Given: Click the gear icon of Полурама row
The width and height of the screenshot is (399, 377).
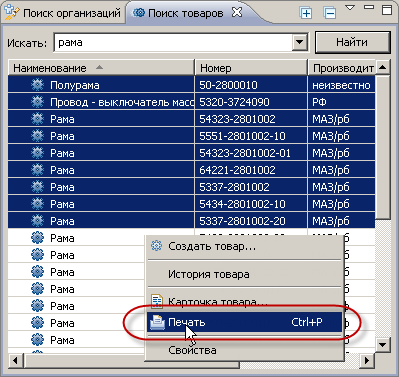Looking at the screenshot, I should click(x=37, y=85).
